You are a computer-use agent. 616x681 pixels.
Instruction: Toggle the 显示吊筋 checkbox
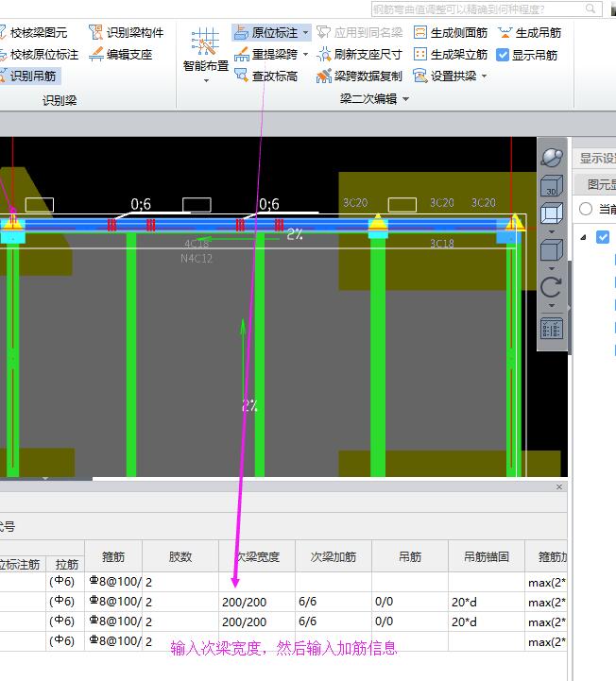click(x=504, y=55)
